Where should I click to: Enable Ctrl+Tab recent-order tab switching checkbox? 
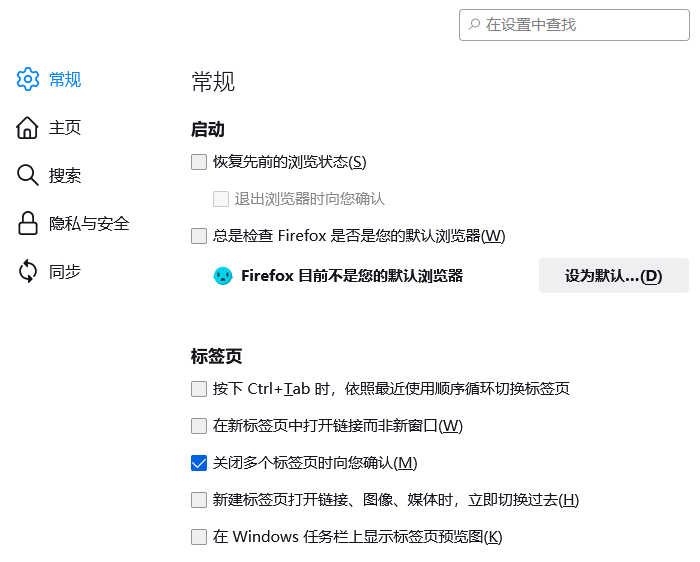(199, 389)
